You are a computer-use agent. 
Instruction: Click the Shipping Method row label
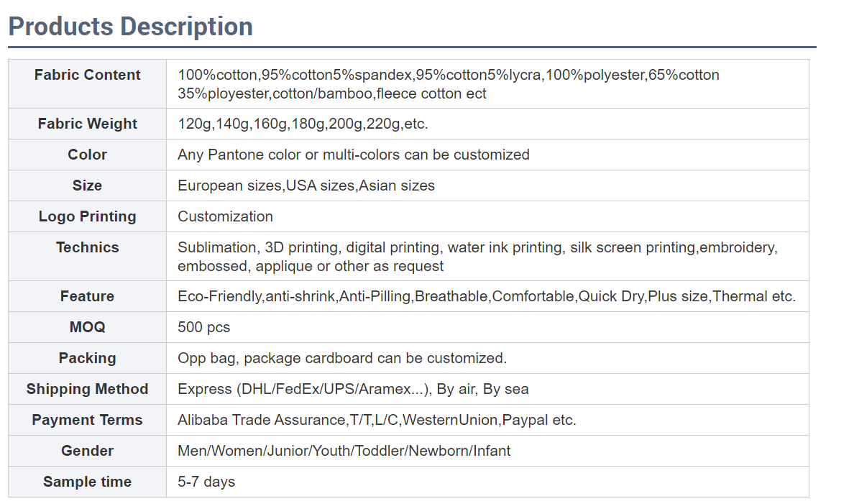87,389
